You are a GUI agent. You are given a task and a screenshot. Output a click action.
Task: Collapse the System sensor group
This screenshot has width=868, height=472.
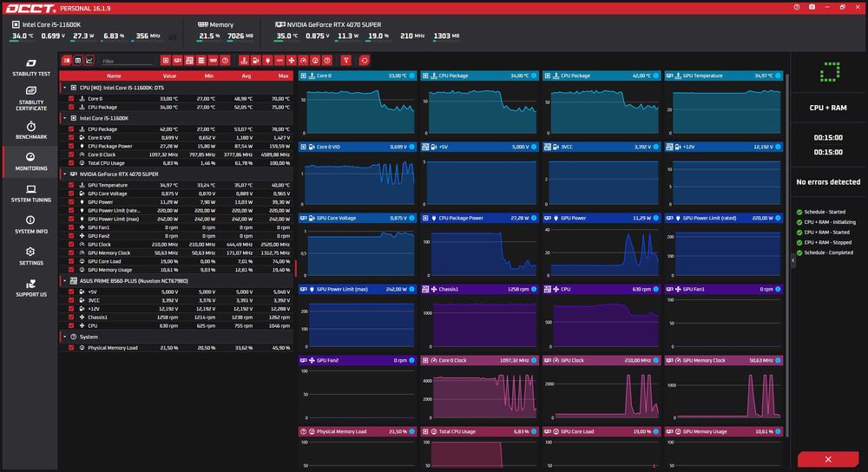click(x=65, y=337)
